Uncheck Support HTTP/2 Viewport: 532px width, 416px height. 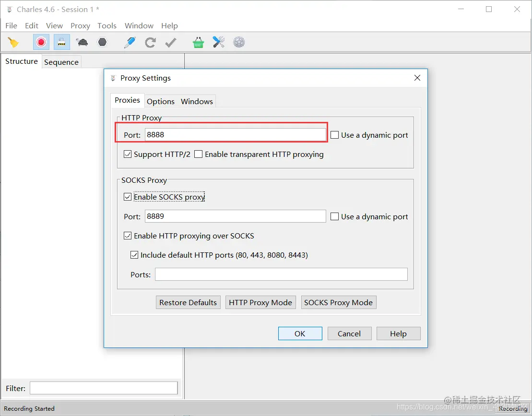[x=128, y=155]
